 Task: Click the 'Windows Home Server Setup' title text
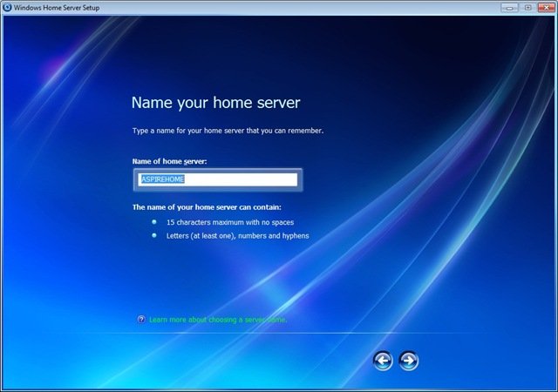[x=57, y=8]
